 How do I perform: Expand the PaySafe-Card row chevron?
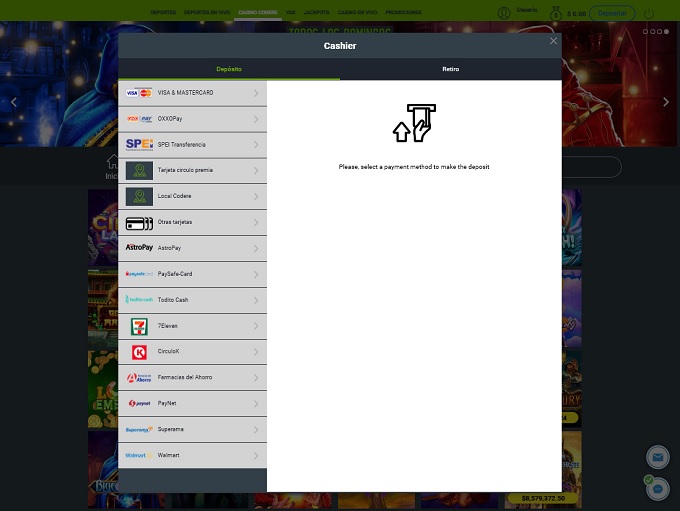pos(256,274)
